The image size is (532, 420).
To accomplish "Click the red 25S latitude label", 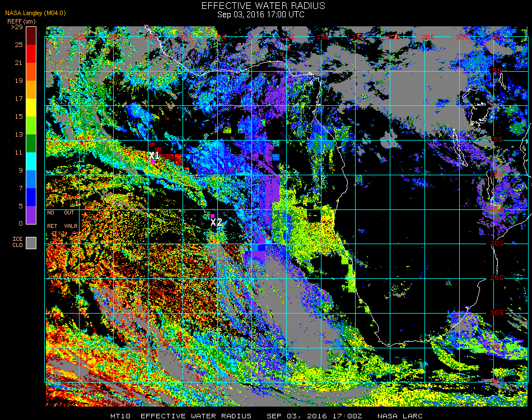I will tap(497, 278).
